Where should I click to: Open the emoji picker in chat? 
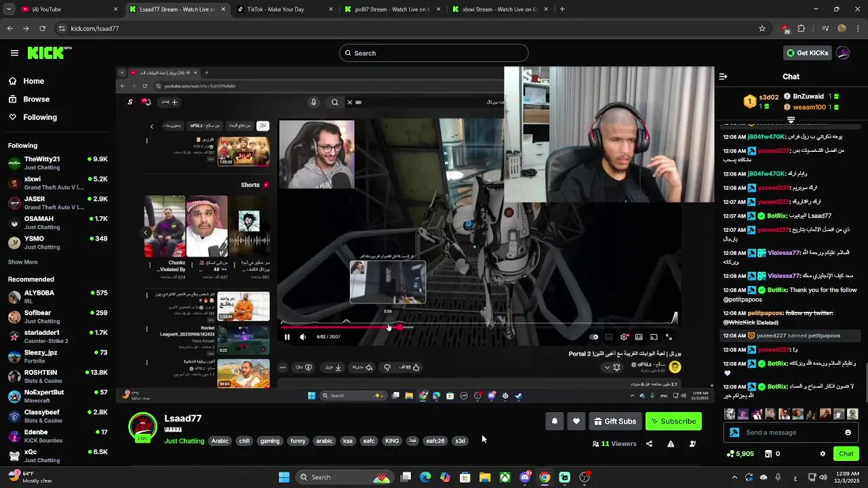[848, 432]
